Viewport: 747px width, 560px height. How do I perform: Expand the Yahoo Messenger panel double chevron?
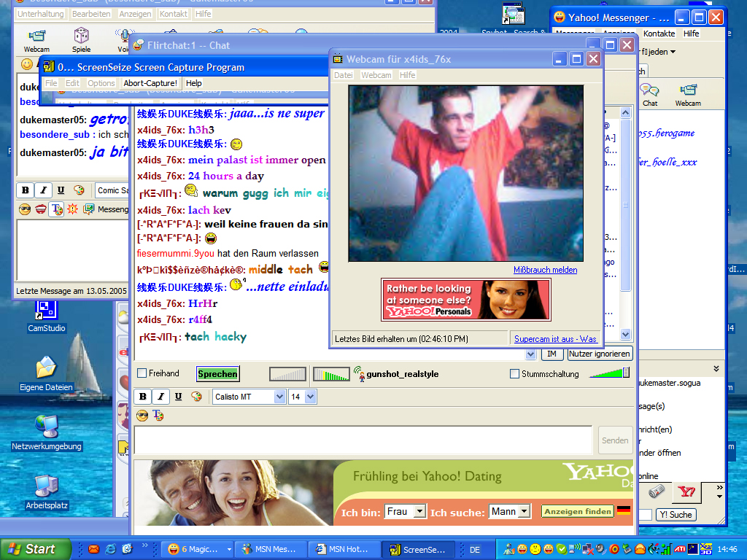click(x=716, y=368)
